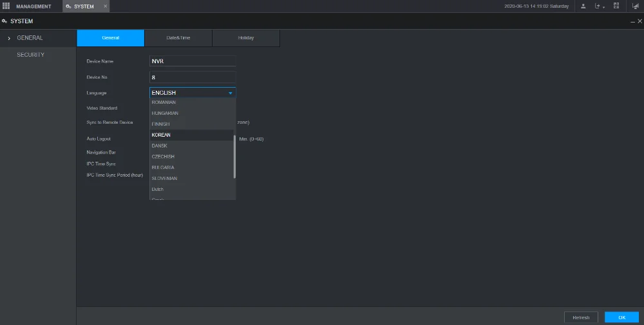Open the Holiday tab
This screenshot has width=644, height=325.
coord(246,38)
